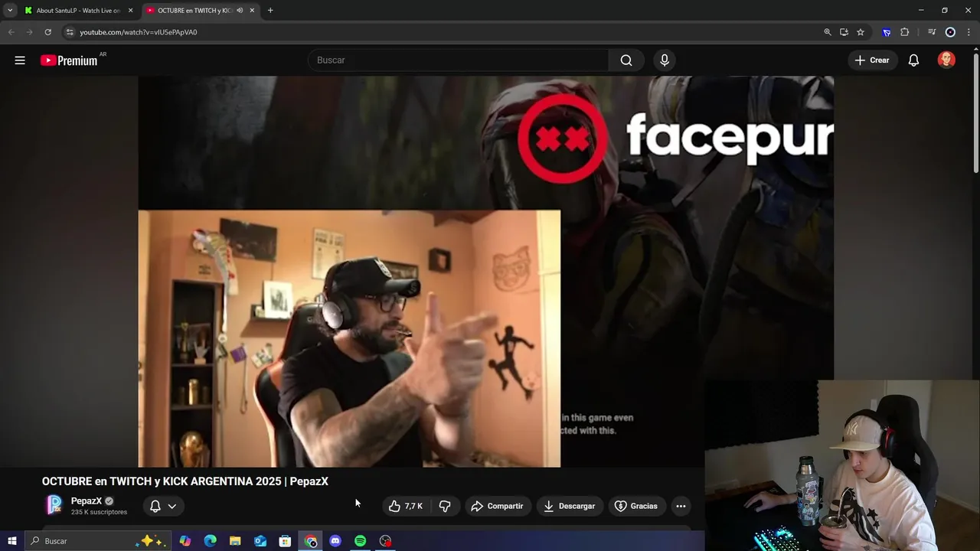
Task: Launch Microsoft Edge from taskbar
Action: (x=211, y=541)
